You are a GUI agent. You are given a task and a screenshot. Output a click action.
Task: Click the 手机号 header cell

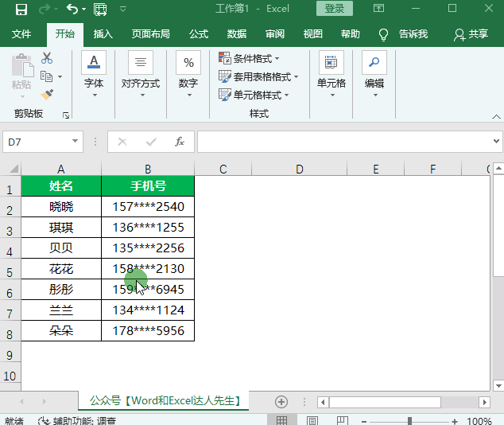tap(148, 186)
